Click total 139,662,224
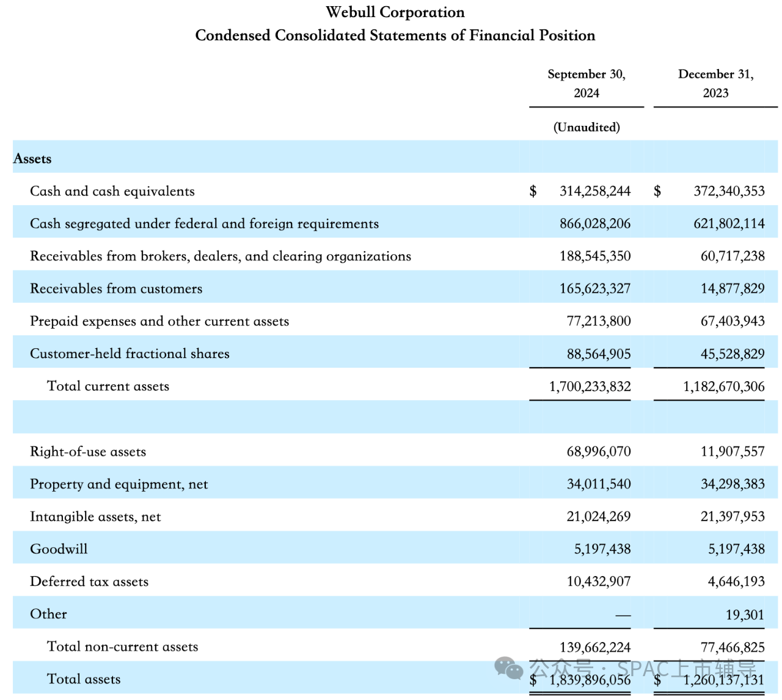Viewport: 782px width, 700px height. pyautogui.click(x=595, y=647)
